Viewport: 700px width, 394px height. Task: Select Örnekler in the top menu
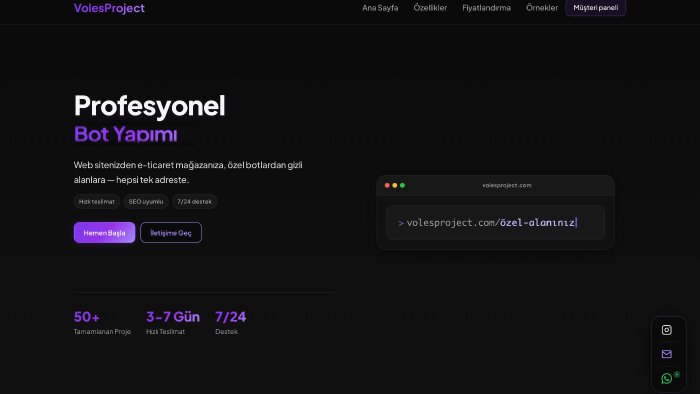(x=542, y=8)
